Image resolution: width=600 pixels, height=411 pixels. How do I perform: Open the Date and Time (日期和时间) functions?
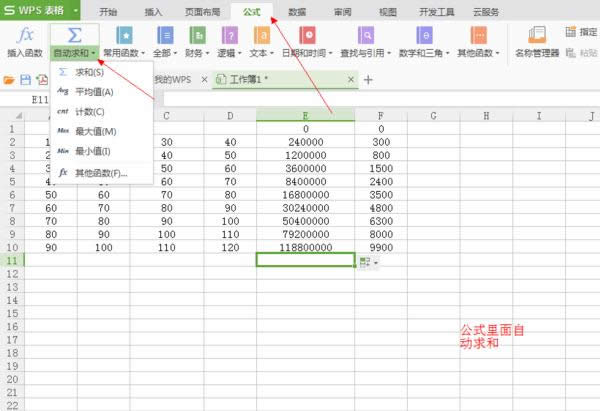coord(307,35)
